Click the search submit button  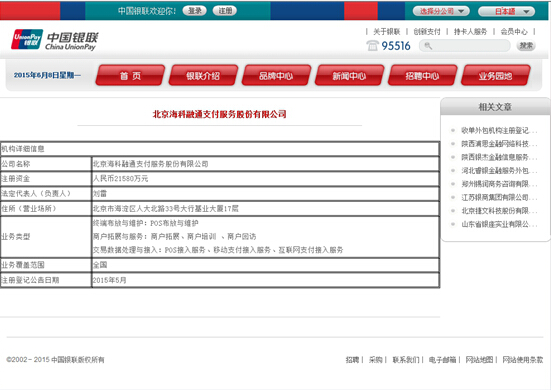[x=526, y=46]
